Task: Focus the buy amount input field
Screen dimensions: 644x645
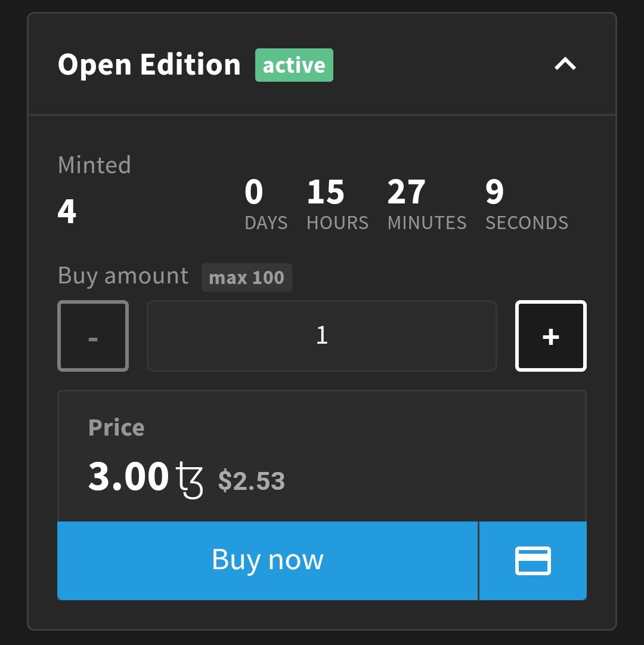Action: coord(322,336)
